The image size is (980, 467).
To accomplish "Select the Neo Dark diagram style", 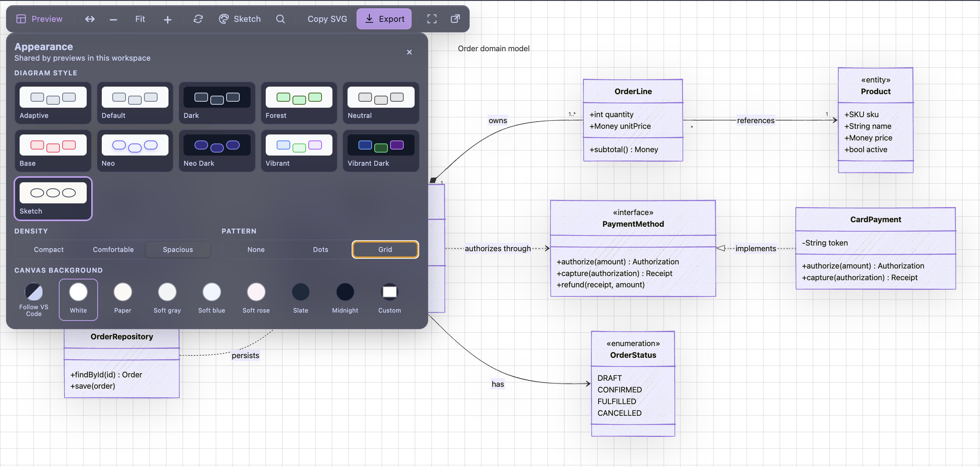I will click(x=217, y=151).
